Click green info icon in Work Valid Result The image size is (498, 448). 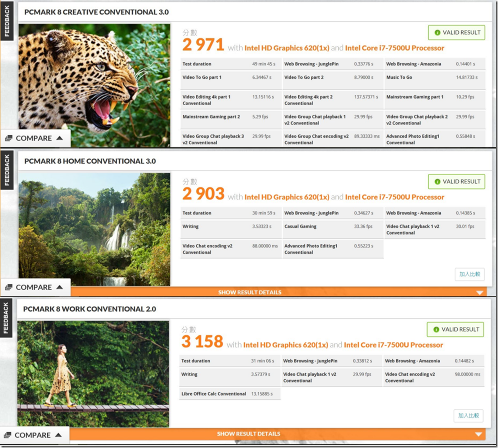[x=436, y=330]
